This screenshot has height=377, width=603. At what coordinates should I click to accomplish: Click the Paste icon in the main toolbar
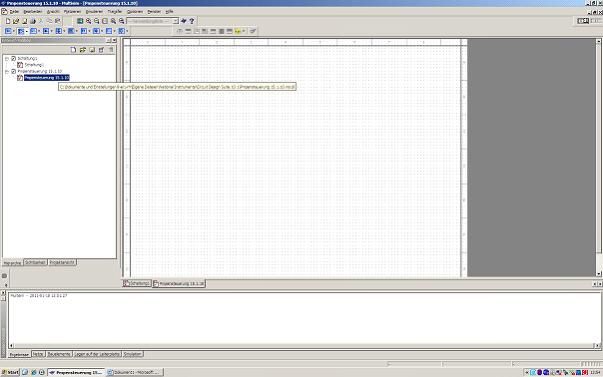tap(58, 21)
